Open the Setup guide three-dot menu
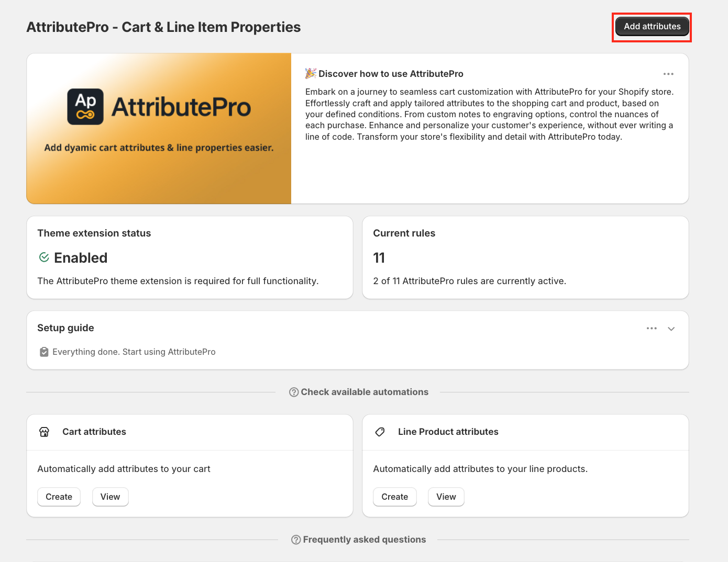Screen dimensions: 728x562 coord(652,329)
